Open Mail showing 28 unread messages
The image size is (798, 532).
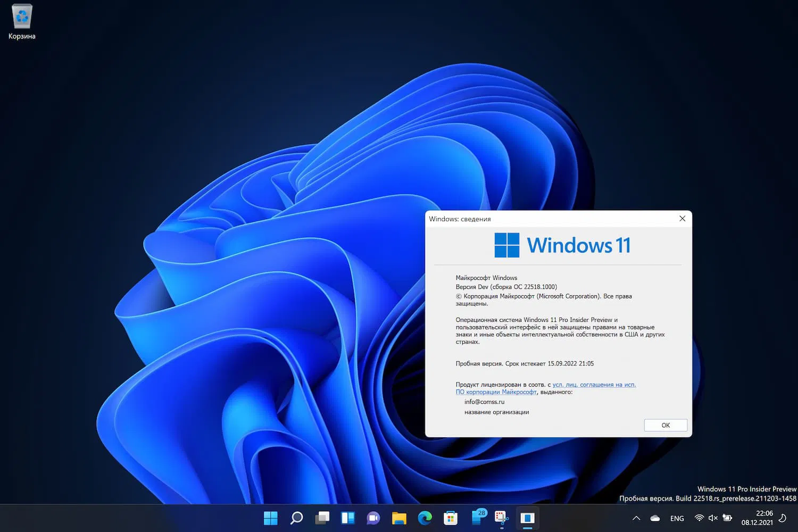[476, 518]
